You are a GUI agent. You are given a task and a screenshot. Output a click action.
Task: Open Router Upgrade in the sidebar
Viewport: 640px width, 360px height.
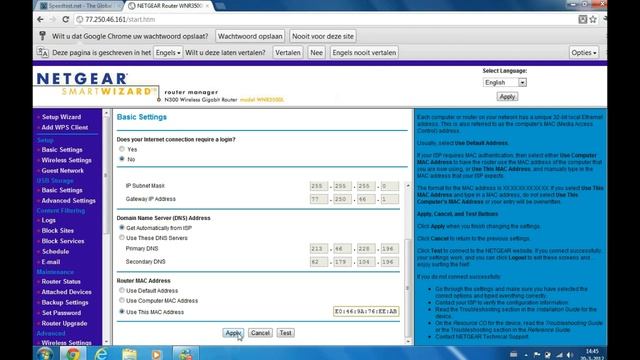coord(64,324)
